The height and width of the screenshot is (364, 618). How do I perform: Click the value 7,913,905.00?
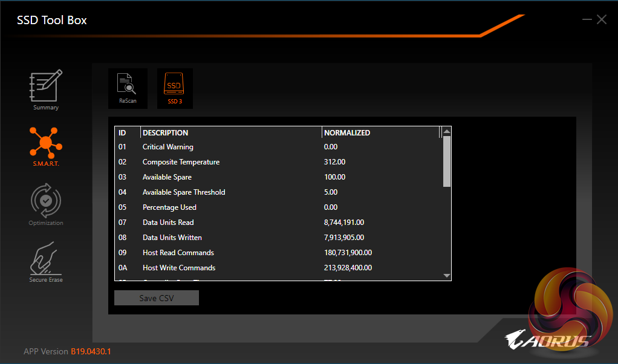point(344,238)
